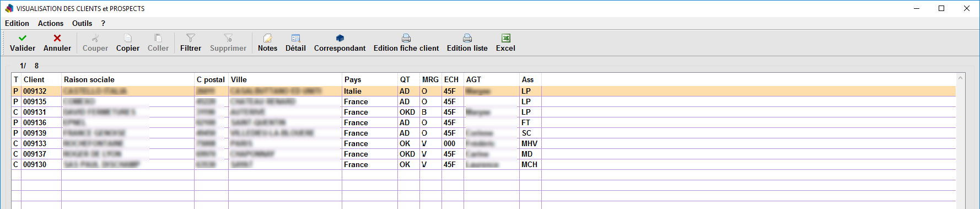Image resolution: width=980 pixels, height=209 pixels.
Task: Open the ? help menu
Action: [103, 23]
